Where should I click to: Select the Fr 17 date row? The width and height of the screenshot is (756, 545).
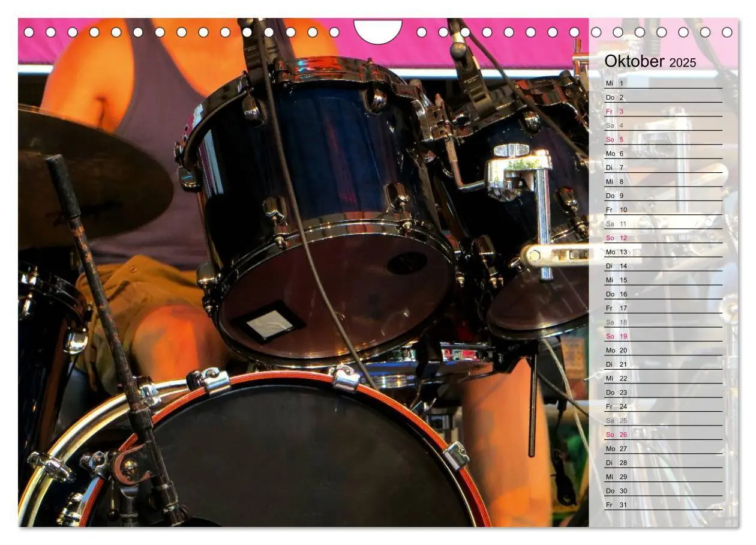663,308
